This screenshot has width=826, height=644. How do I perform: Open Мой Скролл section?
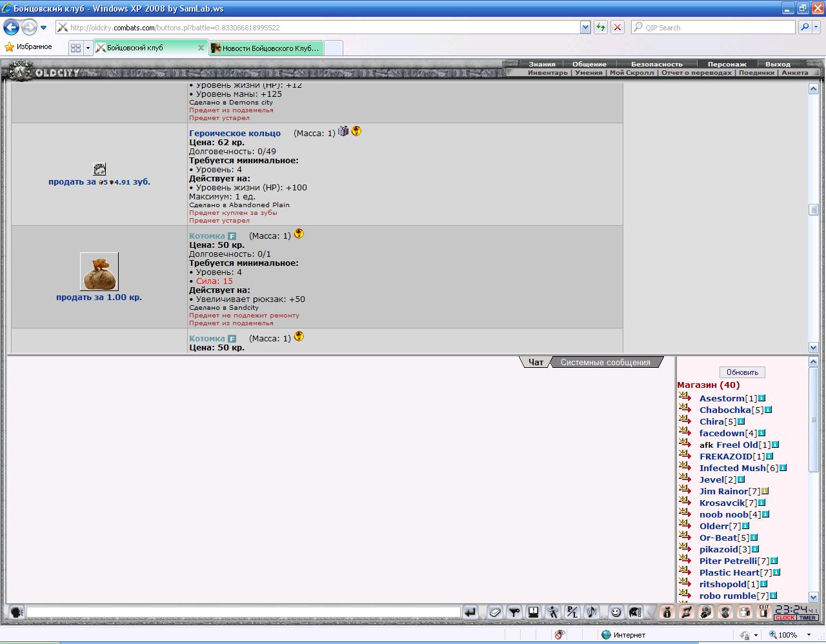point(632,72)
